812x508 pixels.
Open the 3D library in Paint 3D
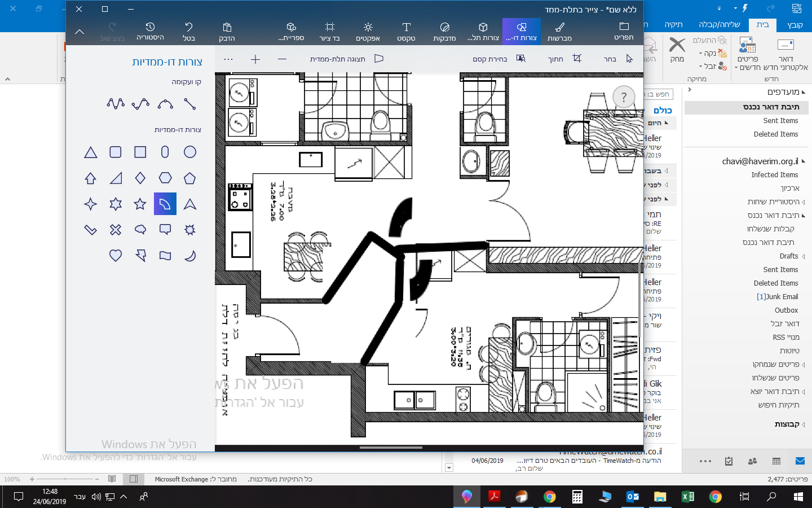tap(291, 32)
